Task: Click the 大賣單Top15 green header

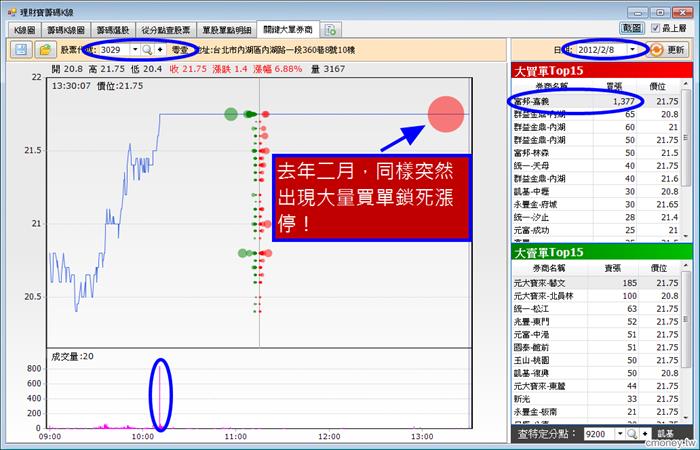Action: click(x=602, y=252)
